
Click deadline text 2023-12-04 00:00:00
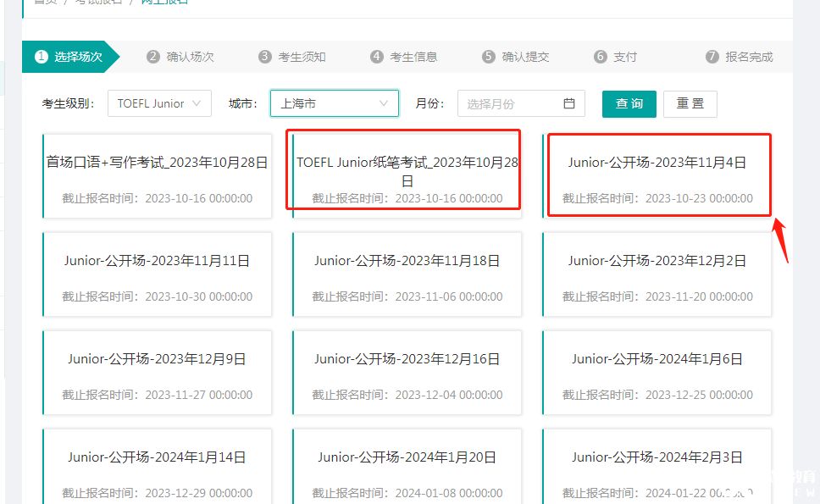(449, 395)
